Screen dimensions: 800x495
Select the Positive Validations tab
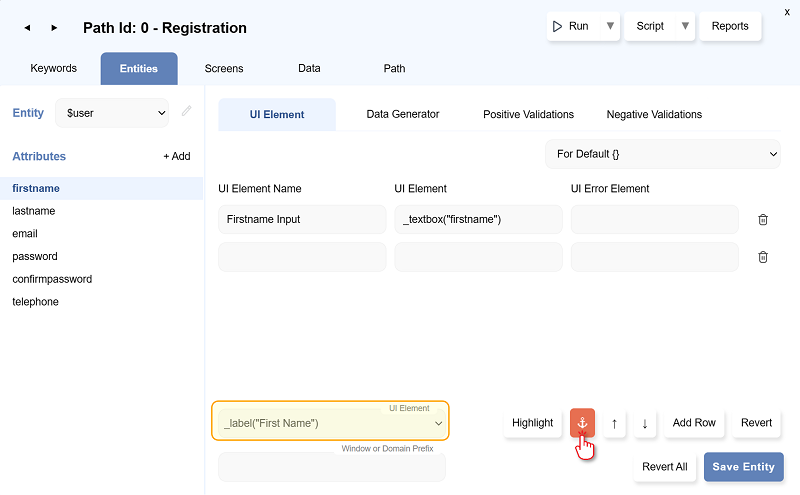[x=528, y=114]
